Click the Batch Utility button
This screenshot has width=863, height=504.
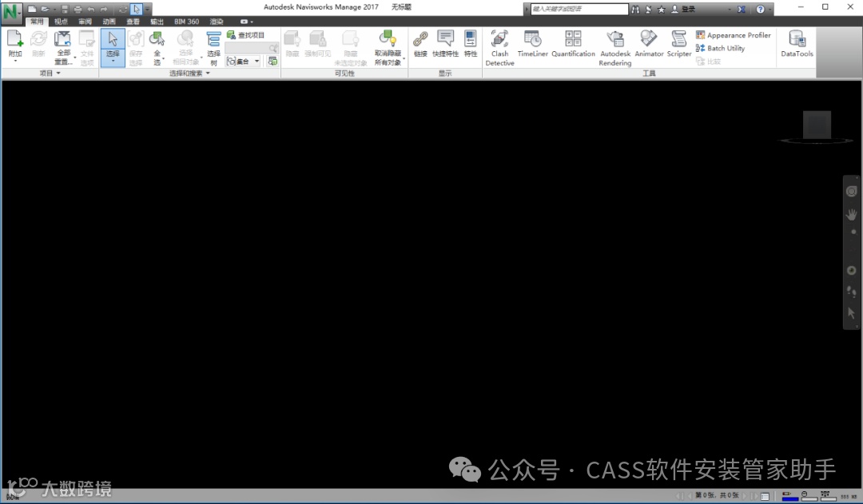tap(721, 49)
